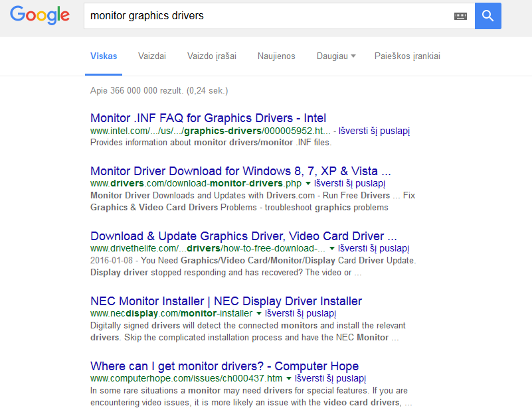The width and height of the screenshot is (532, 414).
Task: Click the blue search magnifier button
Action: pyautogui.click(x=488, y=16)
